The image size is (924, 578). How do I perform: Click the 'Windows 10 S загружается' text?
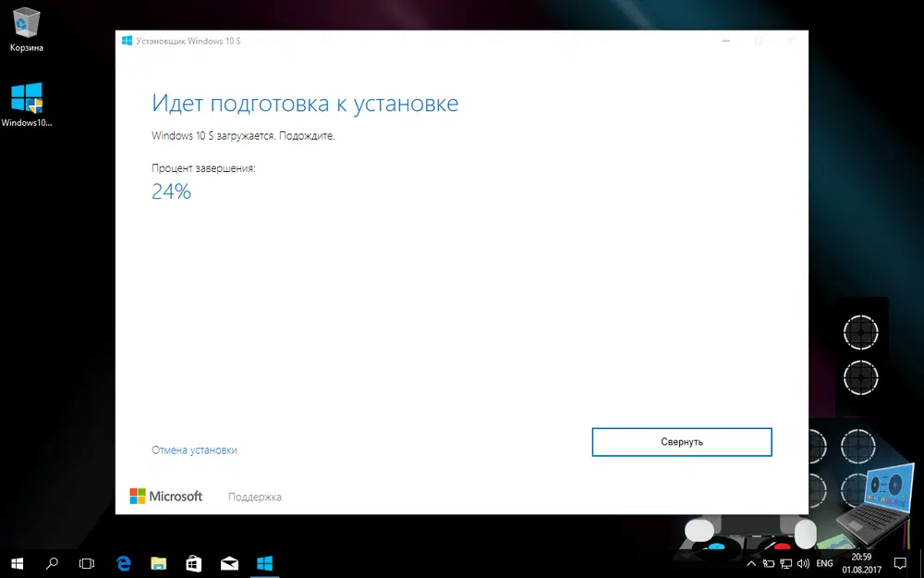[213, 136]
